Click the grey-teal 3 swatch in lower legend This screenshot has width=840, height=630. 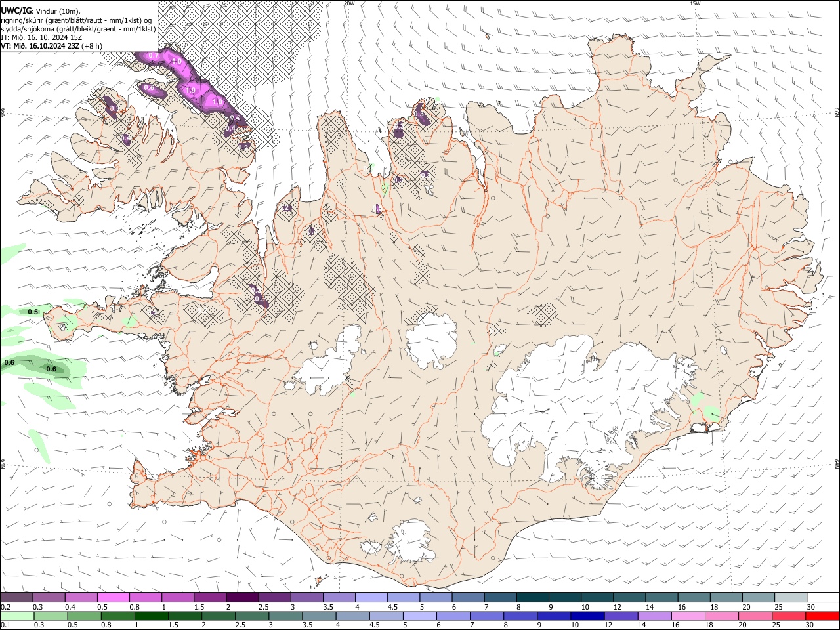(x=285, y=616)
